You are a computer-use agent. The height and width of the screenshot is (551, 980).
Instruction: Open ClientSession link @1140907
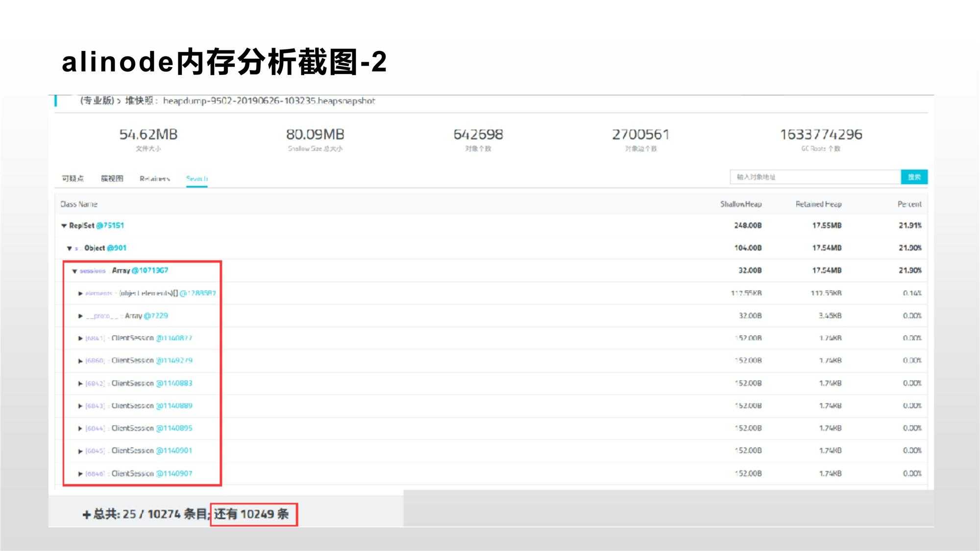(x=174, y=473)
